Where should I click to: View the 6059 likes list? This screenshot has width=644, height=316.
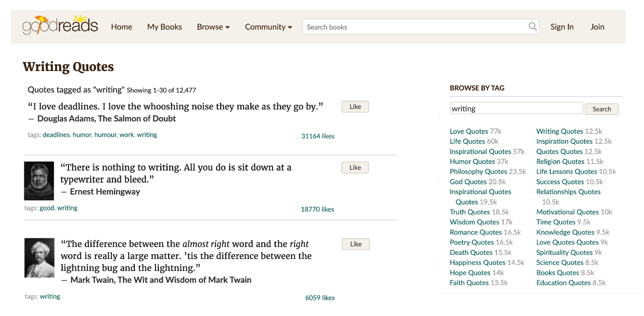point(320,297)
